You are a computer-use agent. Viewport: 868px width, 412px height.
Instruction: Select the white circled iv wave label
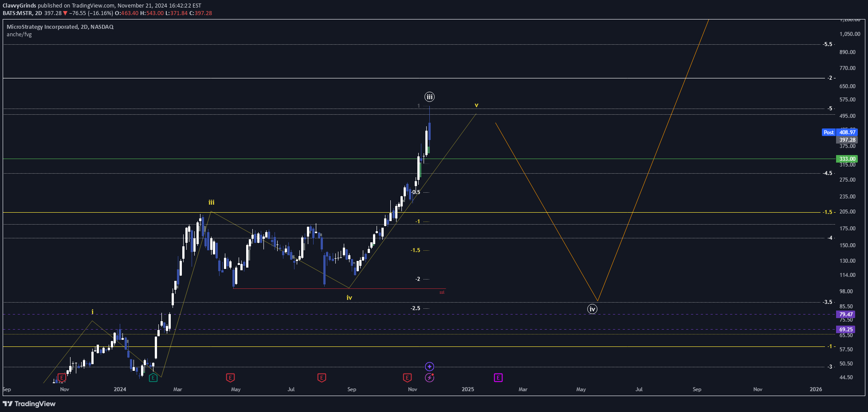point(592,309)
